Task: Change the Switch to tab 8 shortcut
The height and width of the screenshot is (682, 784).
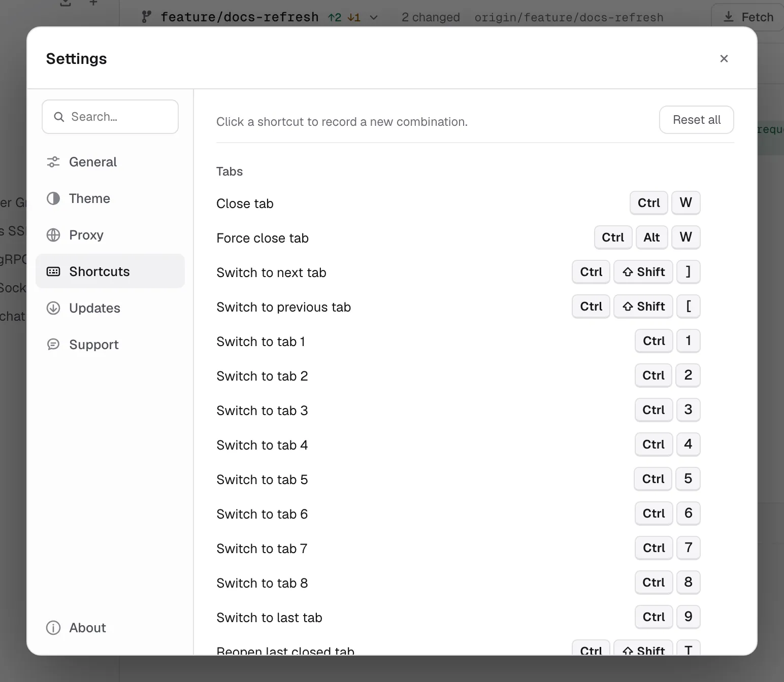Action: (x=668, y=583)
